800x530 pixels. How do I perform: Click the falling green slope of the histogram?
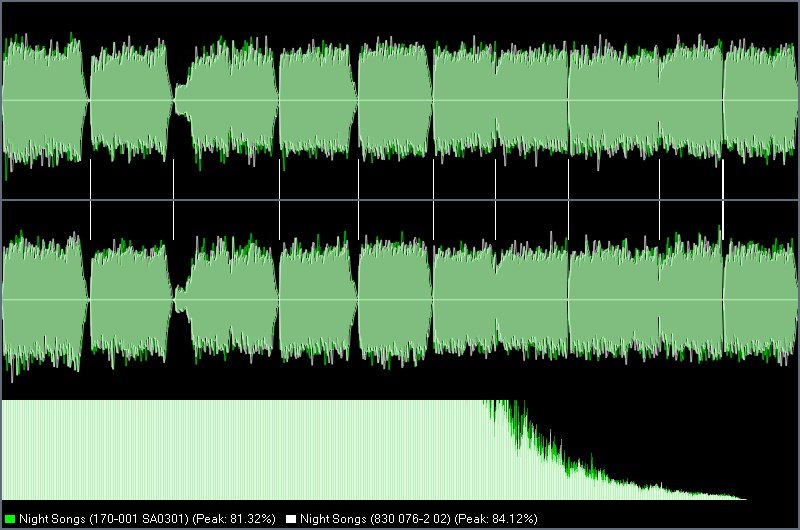coord(561,451)
